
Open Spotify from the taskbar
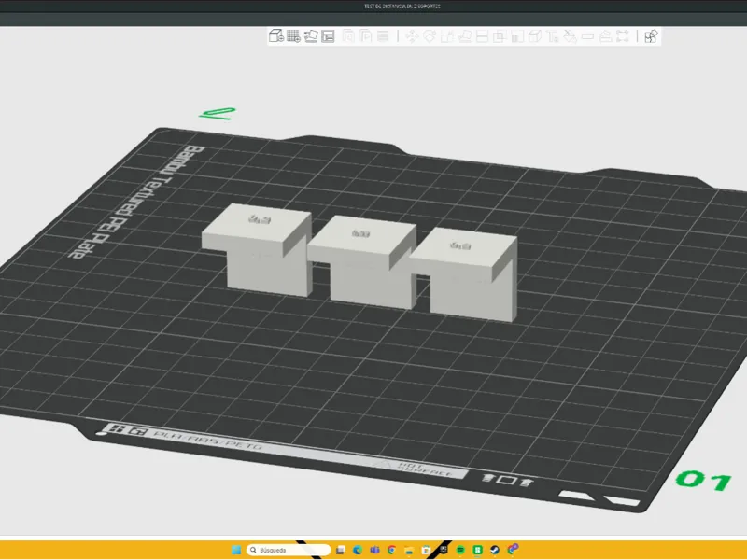(x=460, y=550)
